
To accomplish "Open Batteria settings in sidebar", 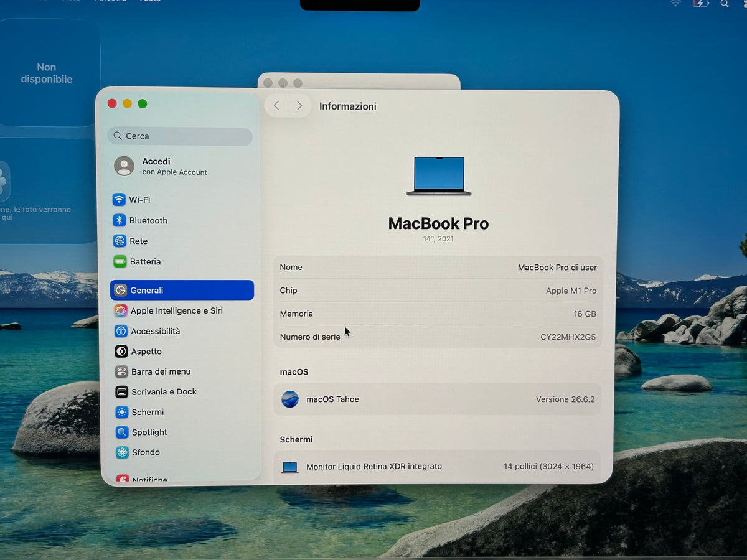I will (182, 261).
